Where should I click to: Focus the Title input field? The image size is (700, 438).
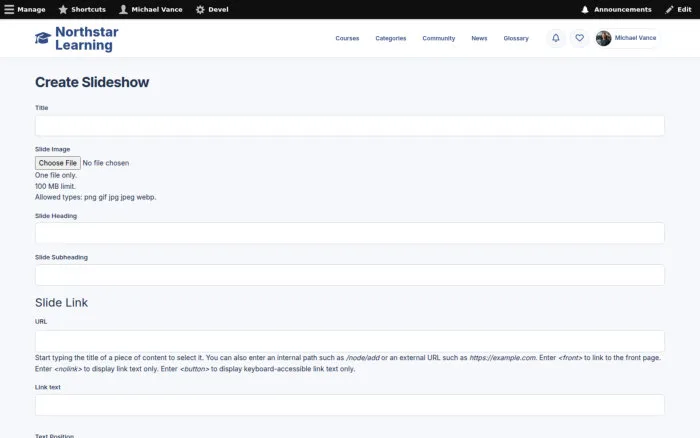[350, 126]
